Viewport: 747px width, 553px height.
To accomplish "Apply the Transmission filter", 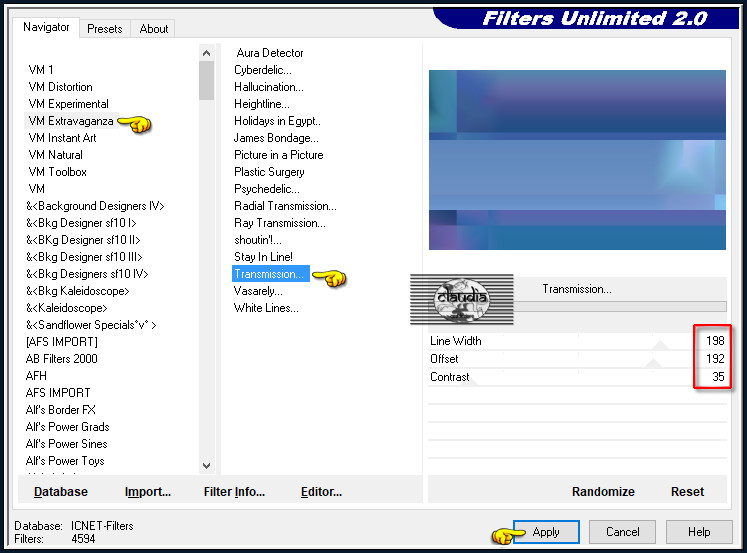I will point(546,532).
